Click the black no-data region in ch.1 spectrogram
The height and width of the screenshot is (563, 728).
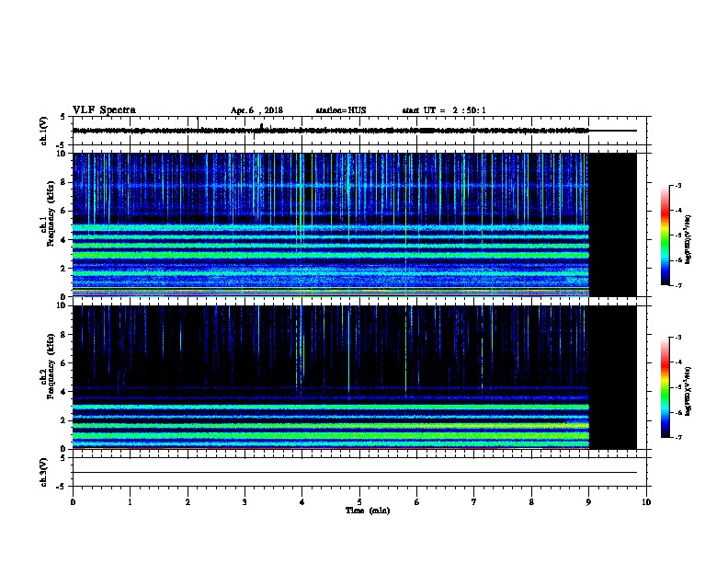point(613,224)
